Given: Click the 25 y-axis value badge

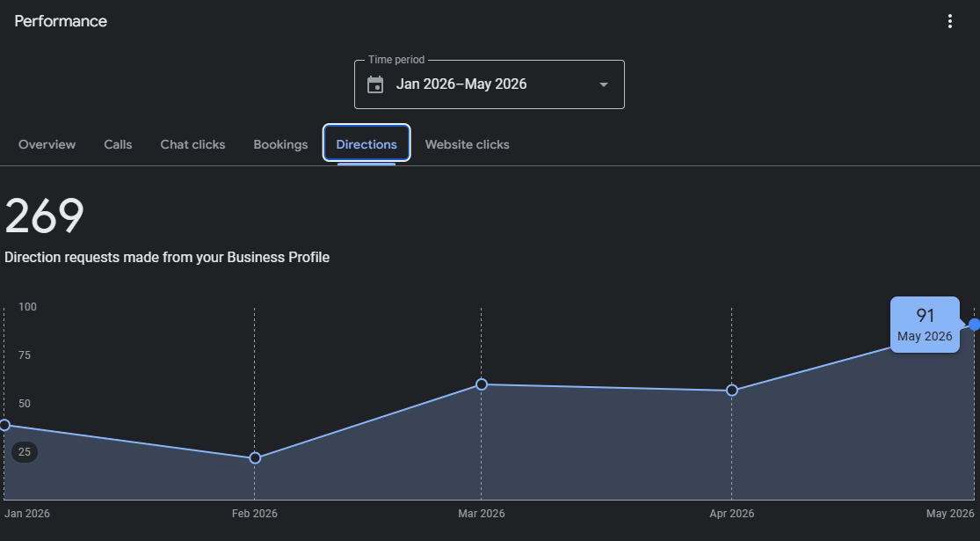Looking at the screenshot, I should [25, 452].
